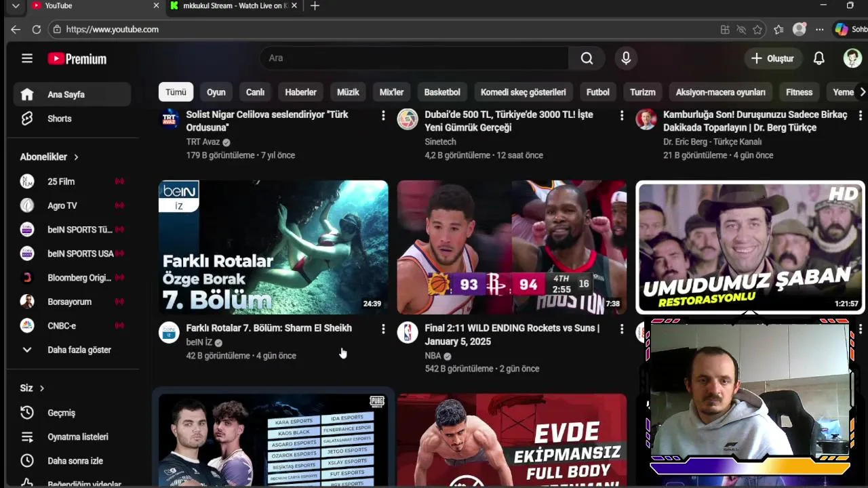868x488 pixels.
Task: Click the YouTube Premium logo
Action: click(x=77, y=59)
